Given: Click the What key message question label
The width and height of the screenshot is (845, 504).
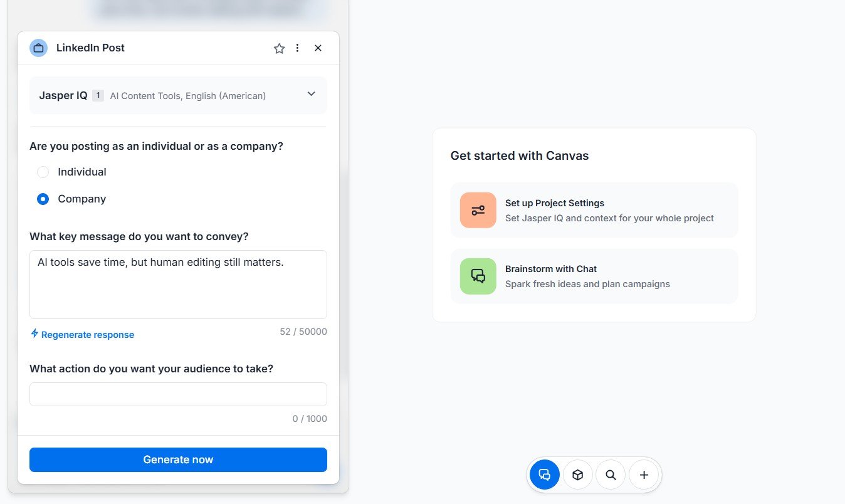Looking at the screenshot, I should [139, 236].
